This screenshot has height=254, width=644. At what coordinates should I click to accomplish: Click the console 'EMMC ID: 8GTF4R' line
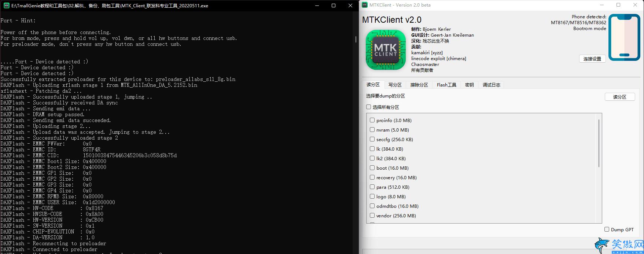pos(51,150)
